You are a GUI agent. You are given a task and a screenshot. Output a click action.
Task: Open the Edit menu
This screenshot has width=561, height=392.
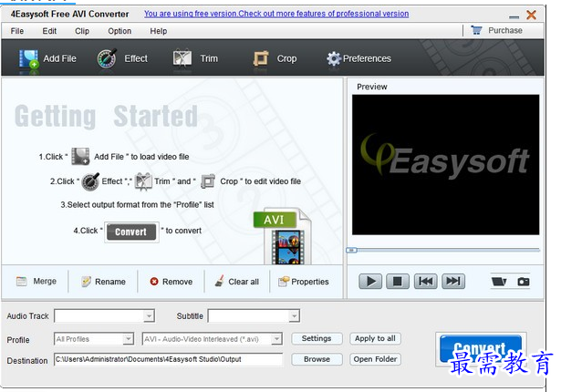[x=49, y=31]
